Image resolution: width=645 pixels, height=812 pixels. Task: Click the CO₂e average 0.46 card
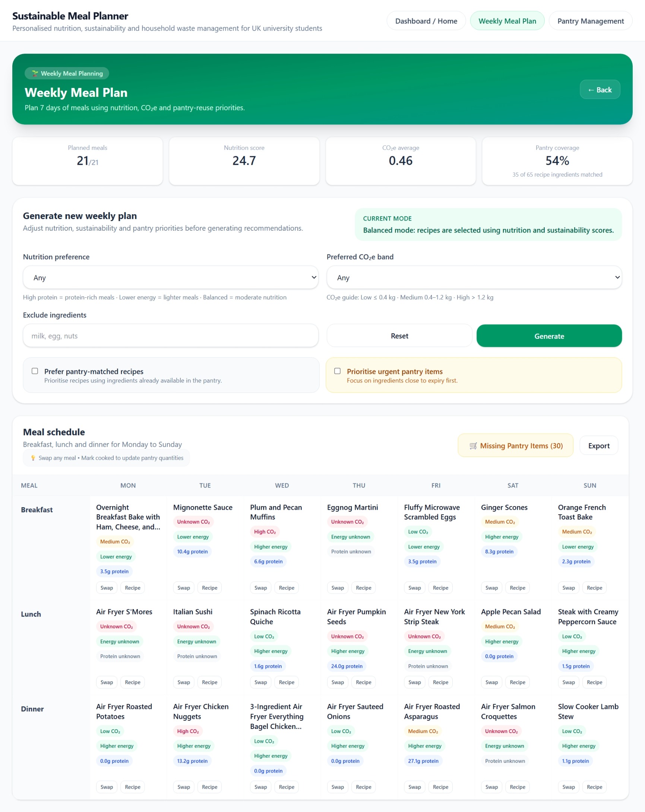(x=400, y=161)
